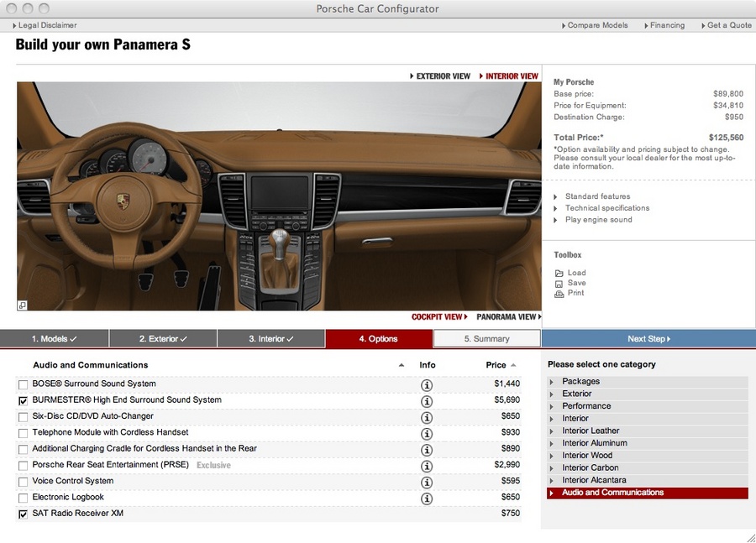Select the 4. Options tab
Viewport: 756px width, 543px height.
point(379,339)
